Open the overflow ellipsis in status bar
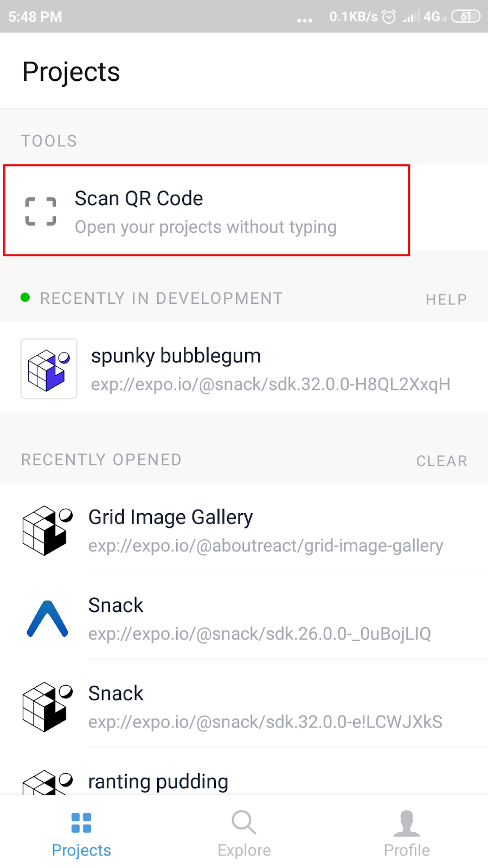Image resolution: width=488 pixels, height=868 pixels. pos(305,20)
